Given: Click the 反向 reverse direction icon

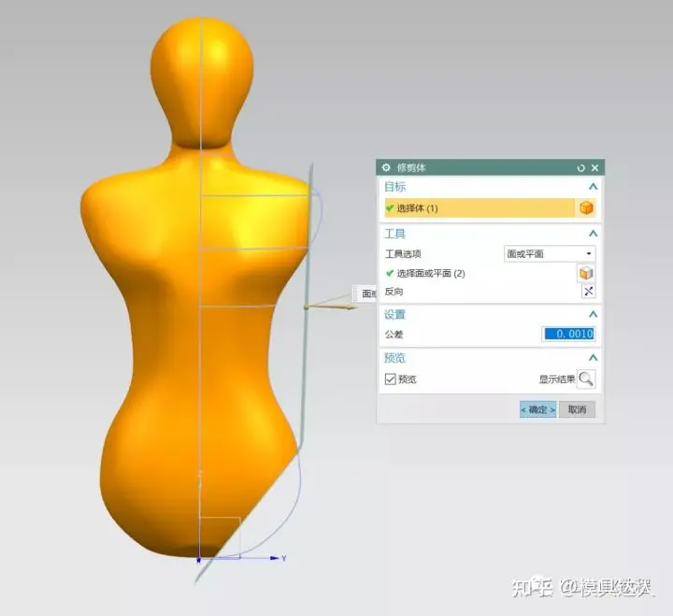Looking at the screenshot, I should click(588, 292).
